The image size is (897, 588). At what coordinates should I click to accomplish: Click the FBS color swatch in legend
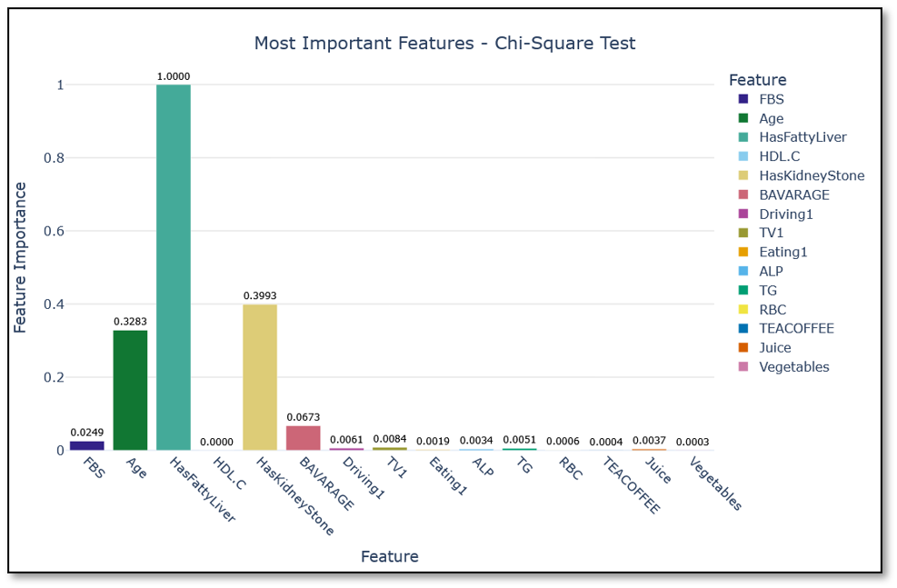pyautogui.click(x=743, y=99)
